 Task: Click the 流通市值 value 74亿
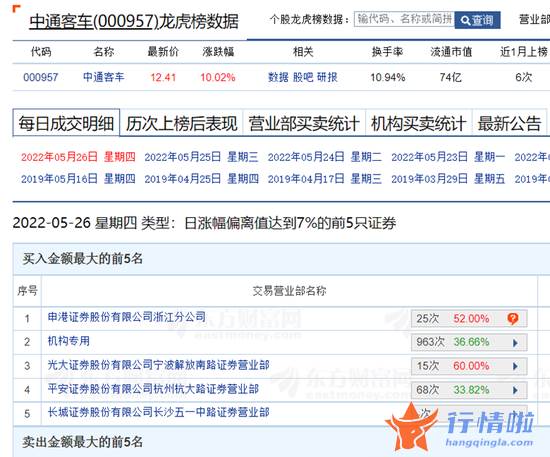(451, 77)
